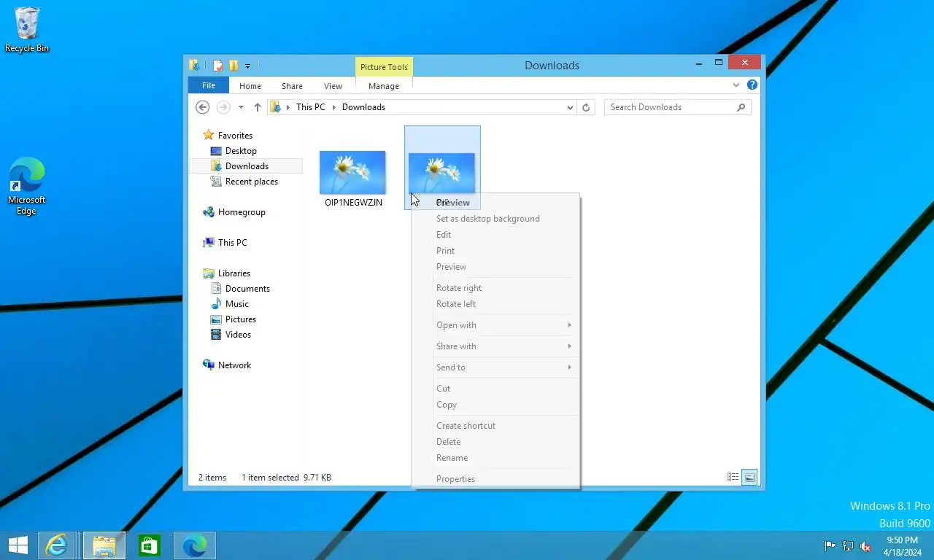934x560 pixels.
Task: Click the search magnifier icon
Action: coord(741,107)
